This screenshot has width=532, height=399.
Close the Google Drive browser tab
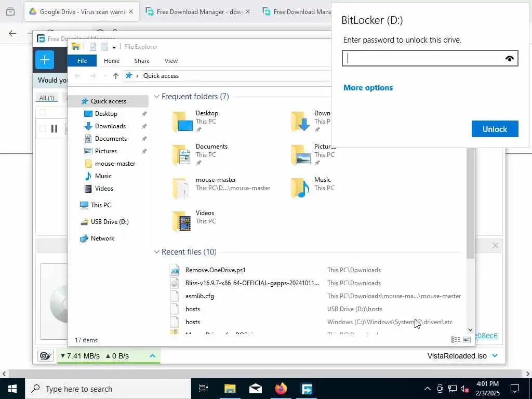[x=131, y=12]
